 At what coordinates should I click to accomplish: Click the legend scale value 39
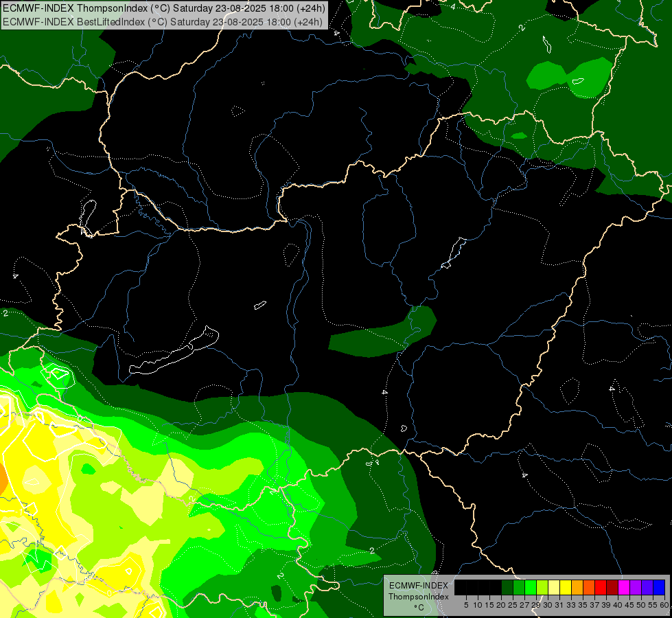pos(606,605)
